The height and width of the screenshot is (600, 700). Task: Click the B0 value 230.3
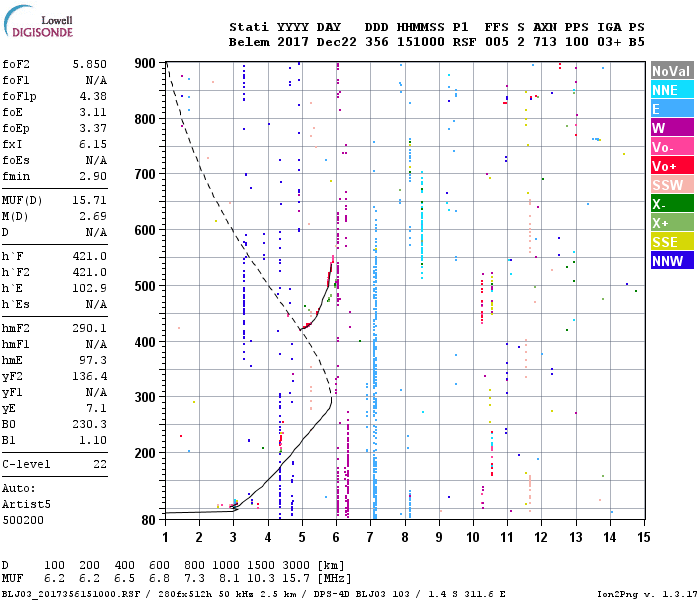(x=90, y=425)
